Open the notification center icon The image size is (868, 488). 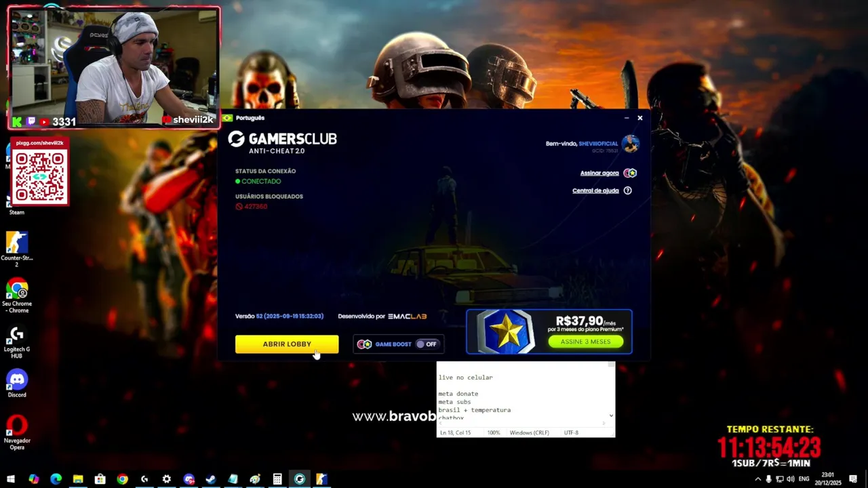853,479
